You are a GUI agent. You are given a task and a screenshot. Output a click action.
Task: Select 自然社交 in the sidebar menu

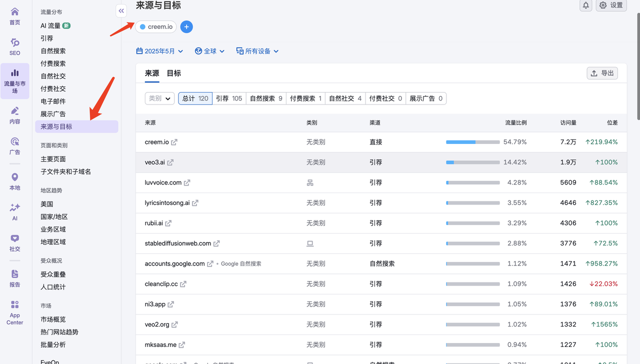[53, 76]
